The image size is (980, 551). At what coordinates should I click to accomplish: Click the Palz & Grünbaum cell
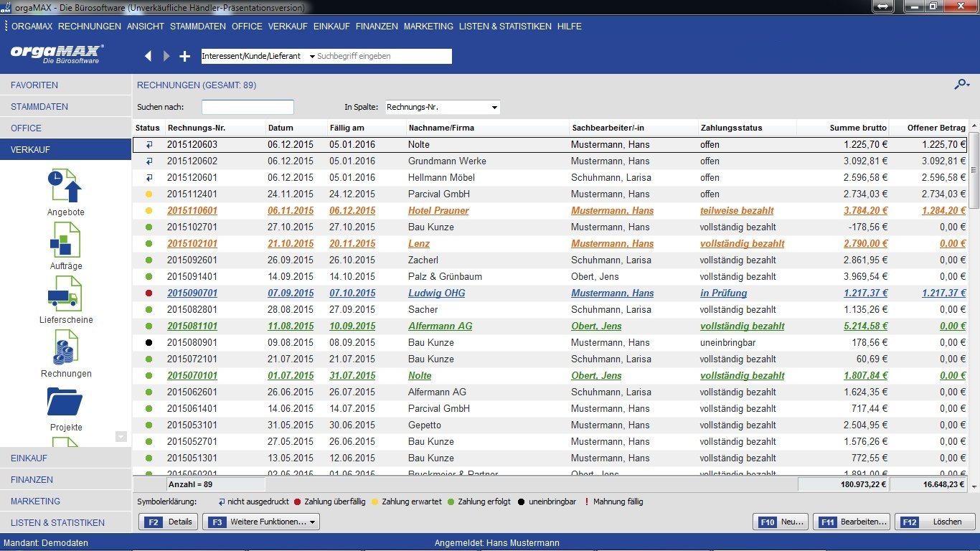445,276
